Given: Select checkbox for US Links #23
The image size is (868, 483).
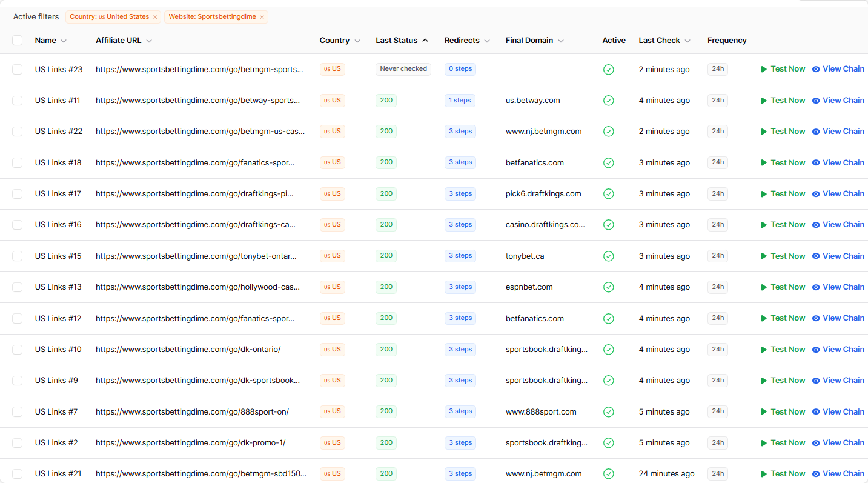Looking at the screenshot, I should pyautogui.click(x=18, y=70).
